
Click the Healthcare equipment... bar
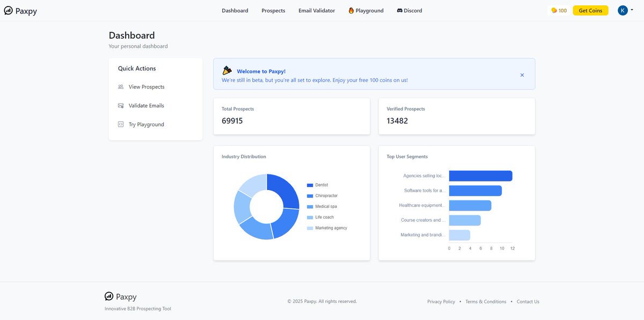tap(470, 206)
